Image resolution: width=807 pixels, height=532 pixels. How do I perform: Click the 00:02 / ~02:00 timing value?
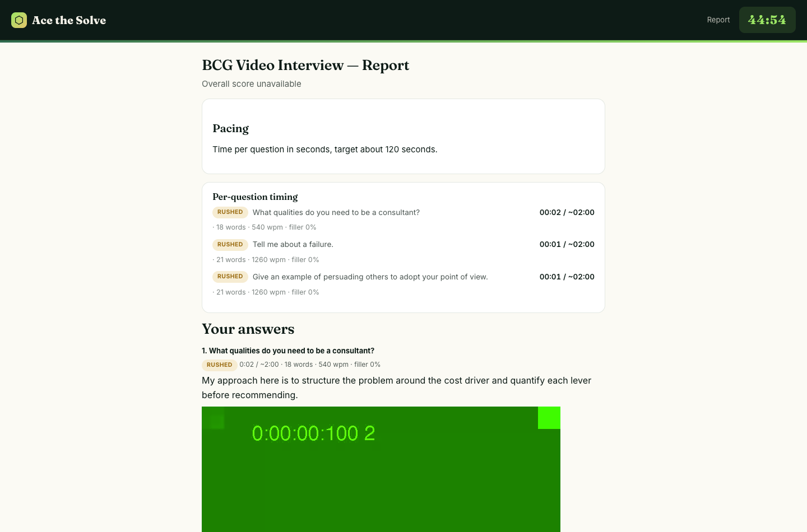[567, 212]
